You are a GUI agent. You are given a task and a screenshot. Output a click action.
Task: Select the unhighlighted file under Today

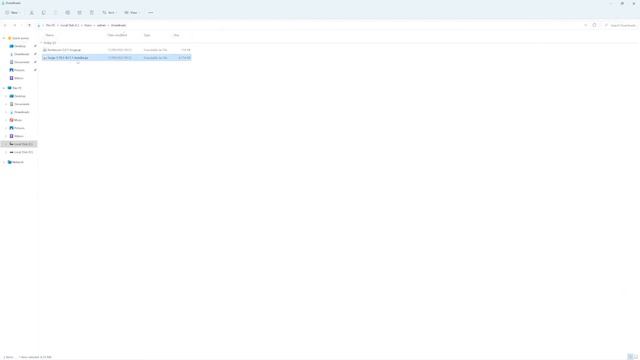coord(116,50)
